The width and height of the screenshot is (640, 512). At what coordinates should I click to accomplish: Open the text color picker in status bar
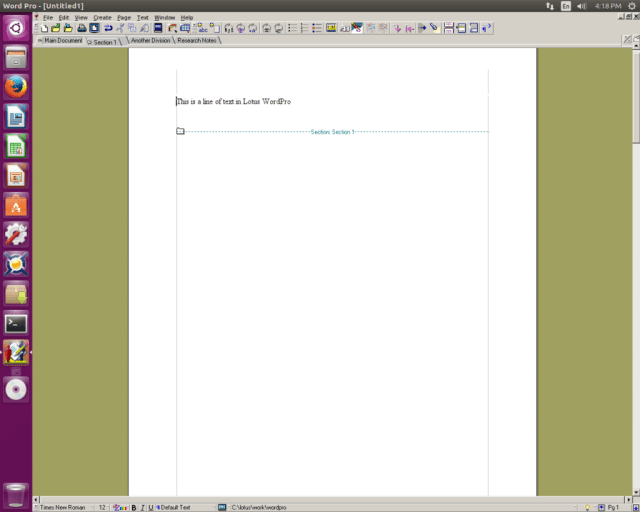(120, 508)
